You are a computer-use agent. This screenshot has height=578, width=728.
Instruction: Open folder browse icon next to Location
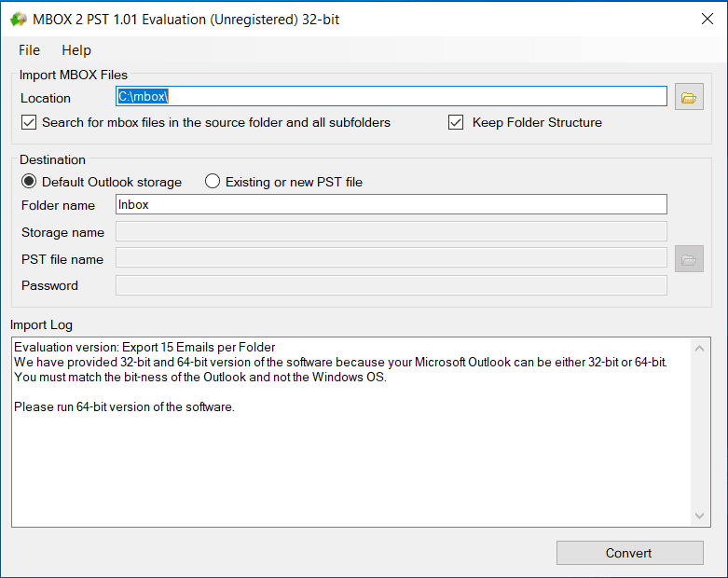click(x=689, y=97)
